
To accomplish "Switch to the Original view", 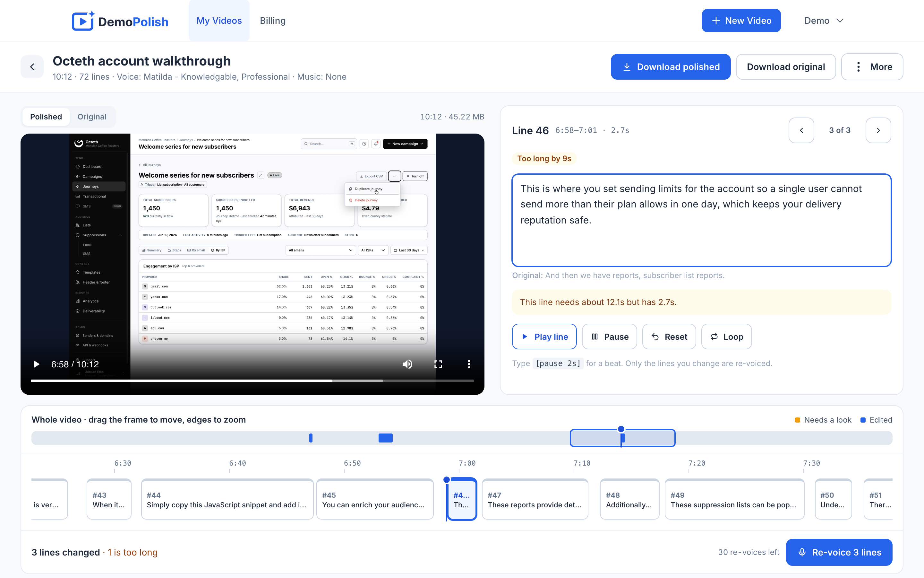I will click(x=92, y=117).
